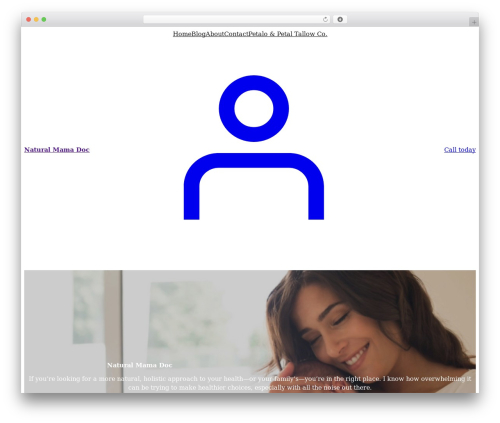The image size is (500, 423).
Task: Click the large blue person icon
Action: 254,147
